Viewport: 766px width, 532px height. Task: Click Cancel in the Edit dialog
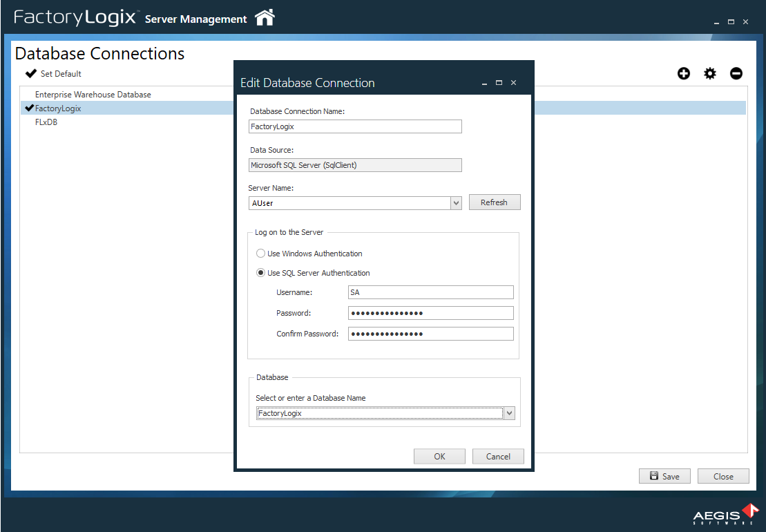(498, 456)
